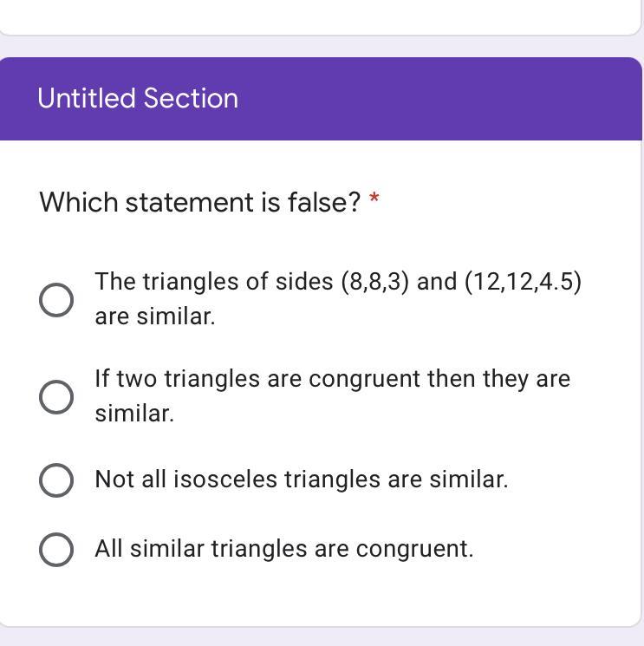Viewport: 644px width, 646px height.
Task: Click the text 'The triangles of sides (8,8,3) and (12,12,4.5)'
Action: [x=338, y=282]
